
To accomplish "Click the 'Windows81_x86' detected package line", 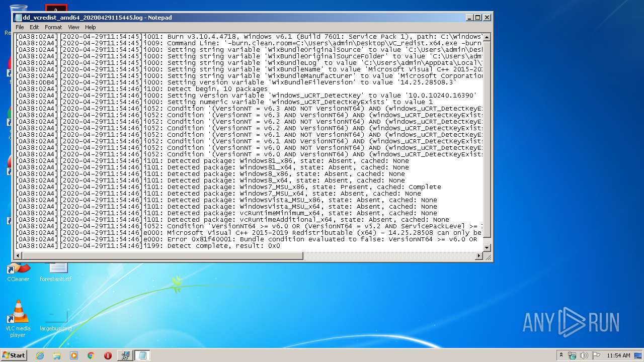I will [x=212, y=161].
